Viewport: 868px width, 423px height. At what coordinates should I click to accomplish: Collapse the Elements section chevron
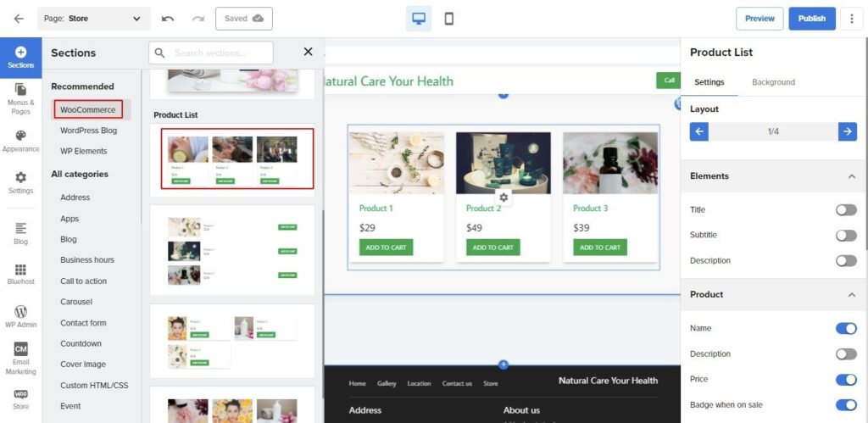(x=851, y=176)
